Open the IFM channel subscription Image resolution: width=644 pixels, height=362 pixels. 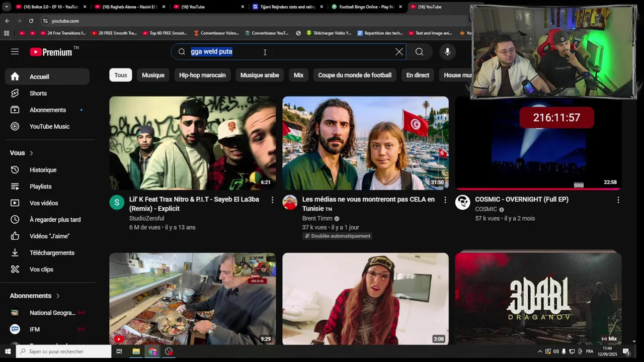47,329
